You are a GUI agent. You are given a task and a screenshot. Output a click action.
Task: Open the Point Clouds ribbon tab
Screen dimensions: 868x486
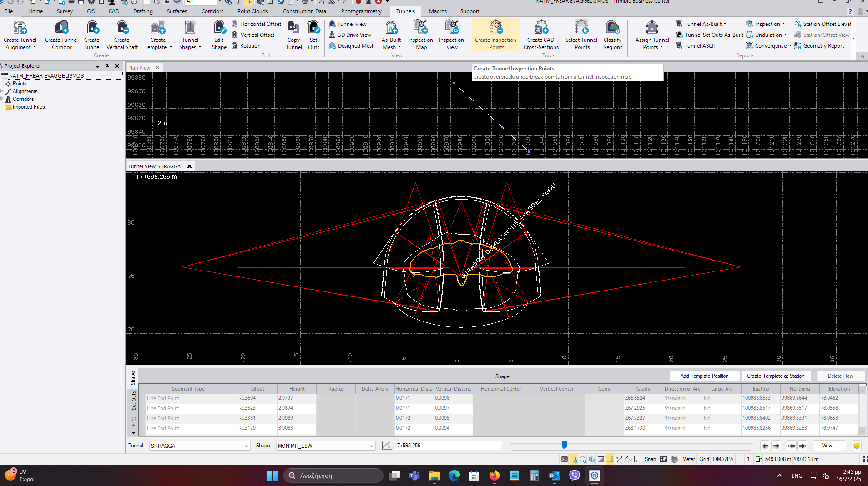click(x=252, y=11)
